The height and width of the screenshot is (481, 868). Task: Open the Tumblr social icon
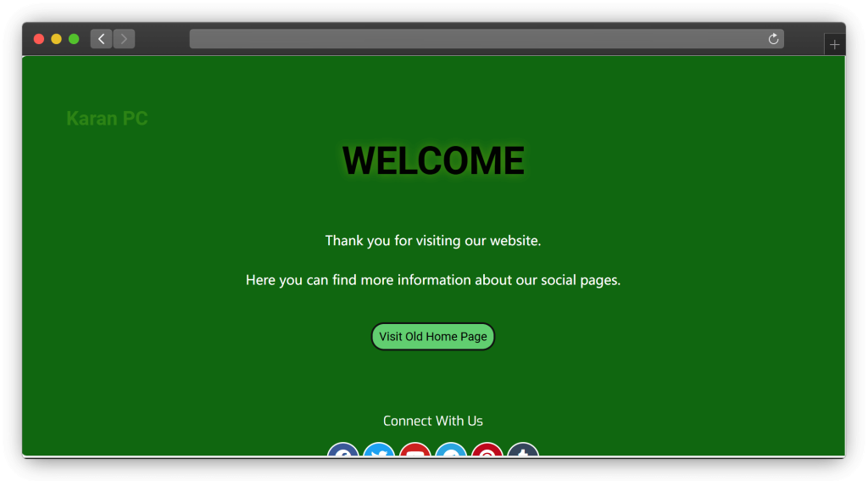(523, 450)
